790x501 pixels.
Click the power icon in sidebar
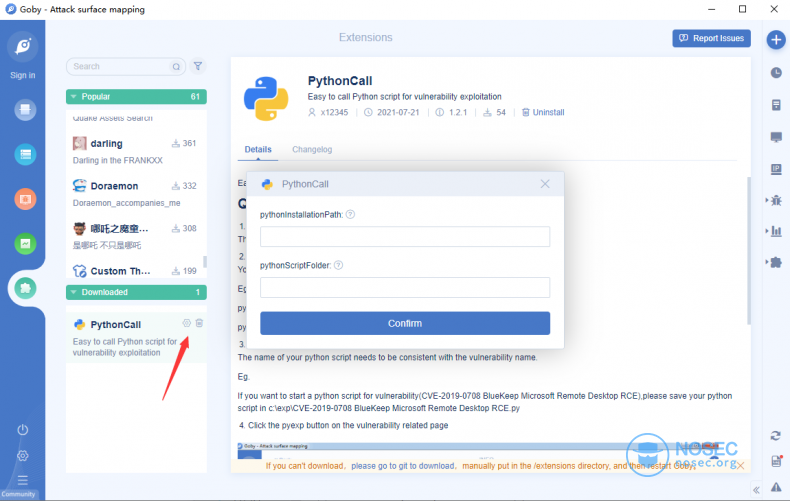[x=23, y=430]
